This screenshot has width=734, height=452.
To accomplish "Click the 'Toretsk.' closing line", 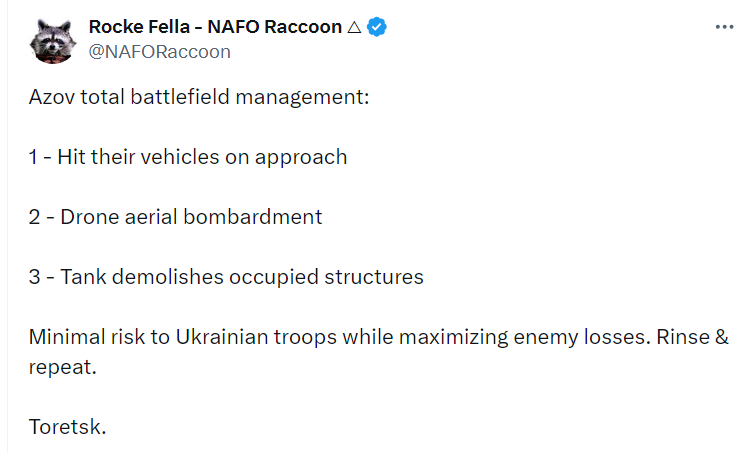I will click(67, 427).
